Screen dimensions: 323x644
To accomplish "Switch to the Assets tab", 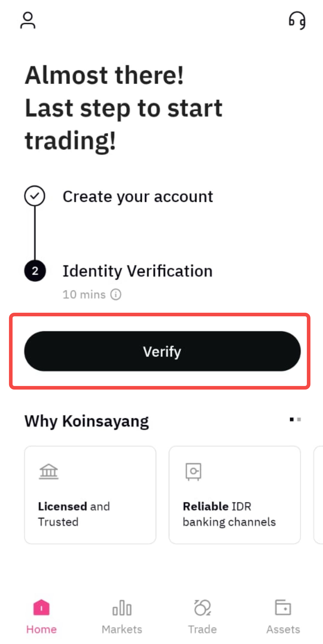I will click(x=283, y=616).
